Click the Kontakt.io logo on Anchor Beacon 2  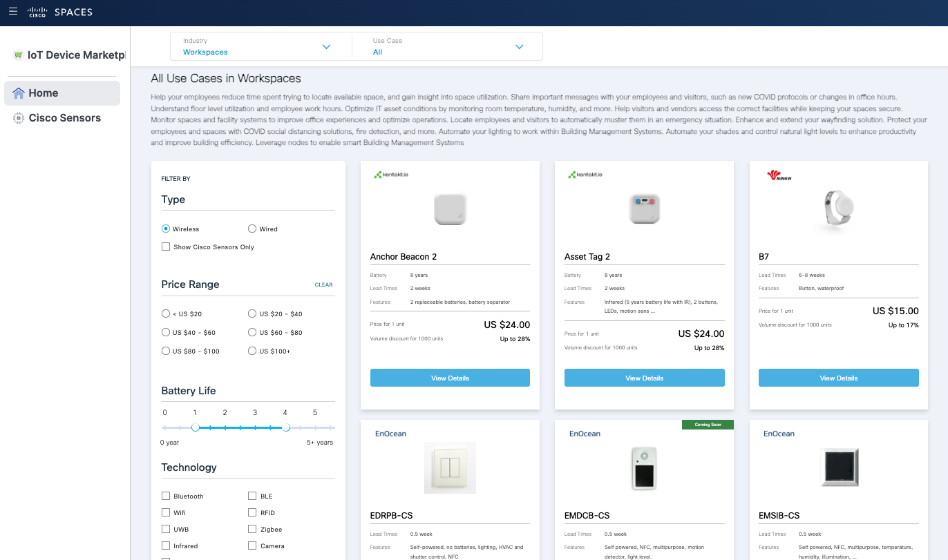[x=391, y=175]
